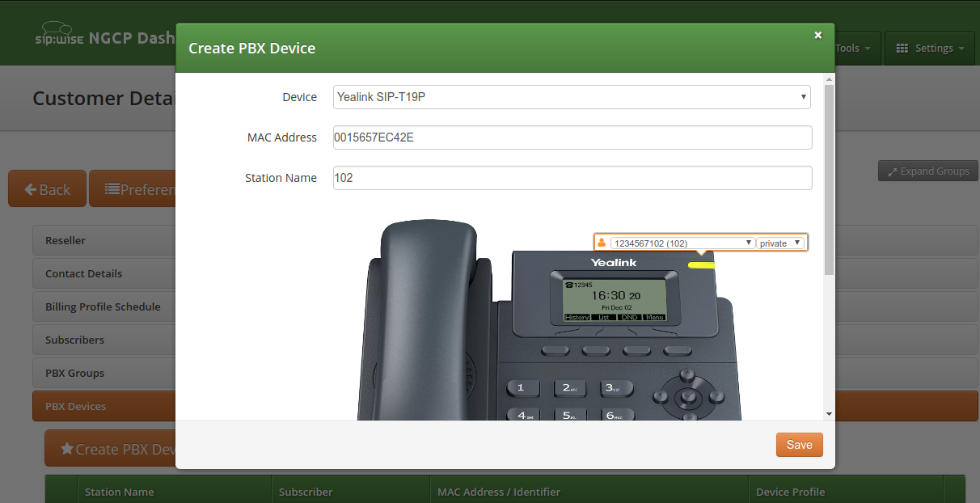Go Back using the arrow button
980x503 pixels.
[47, 189]
